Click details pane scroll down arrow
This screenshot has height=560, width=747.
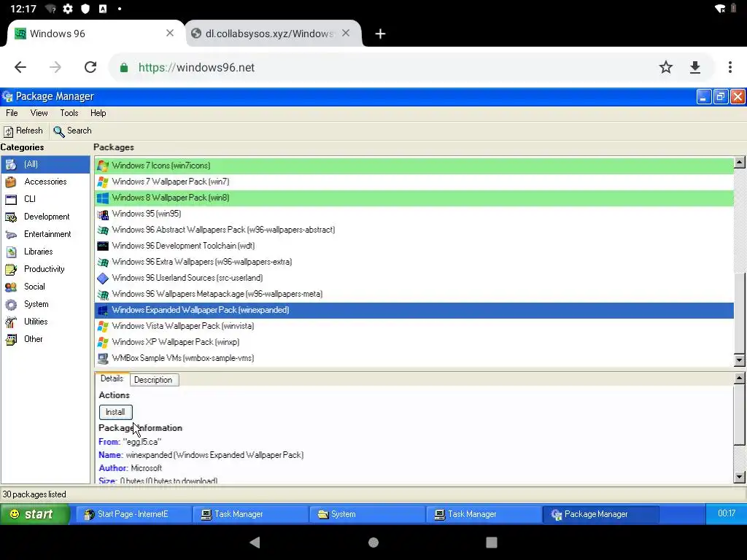[x=740, y=477]
